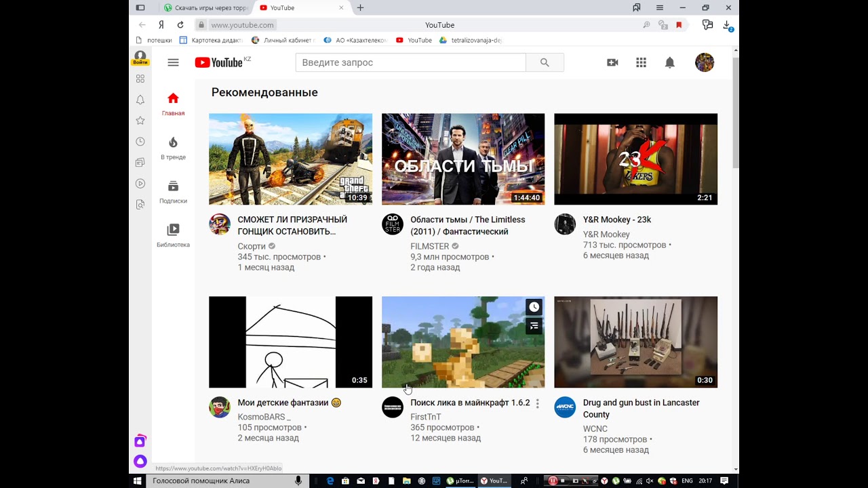Open the Y&R Mookey 23k thumbnail

pyautogui.click(x=635, y=159)
